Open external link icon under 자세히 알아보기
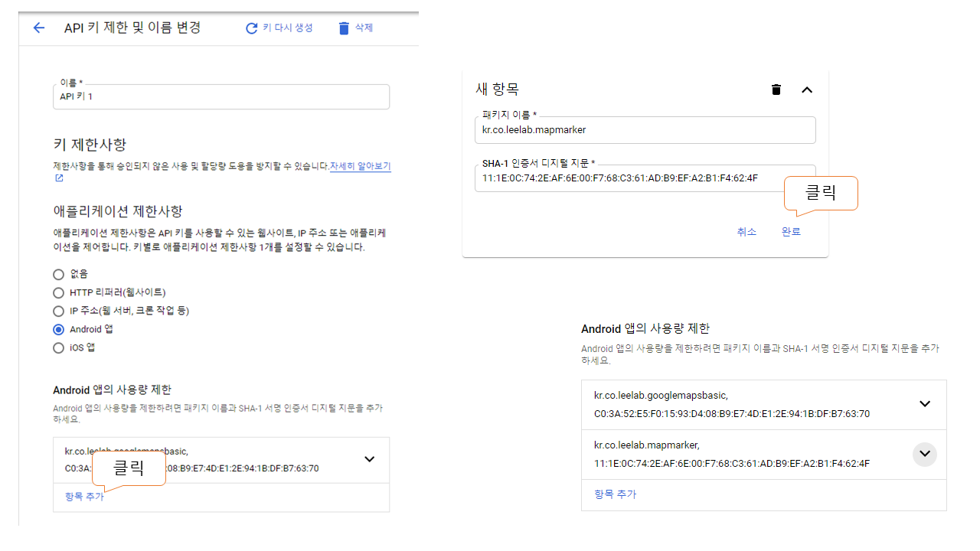 tap(59, 178)
